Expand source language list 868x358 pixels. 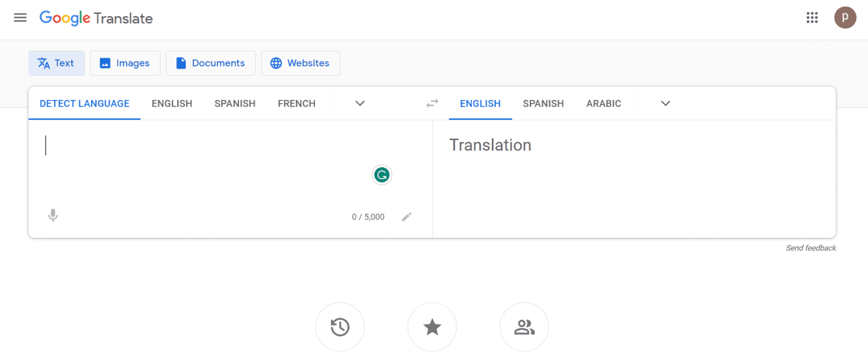[x=360, y=104]
